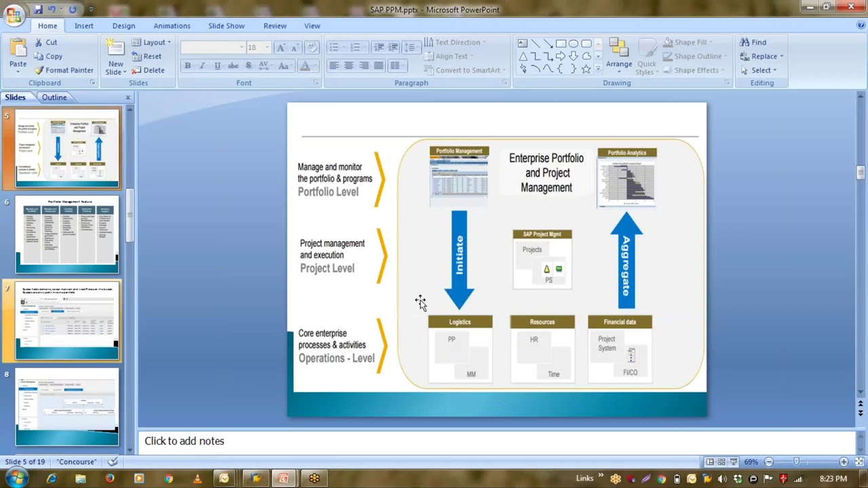Screen dimensions: 868x488
Task: Open the font size dropdown
Action: click(267, 47)
